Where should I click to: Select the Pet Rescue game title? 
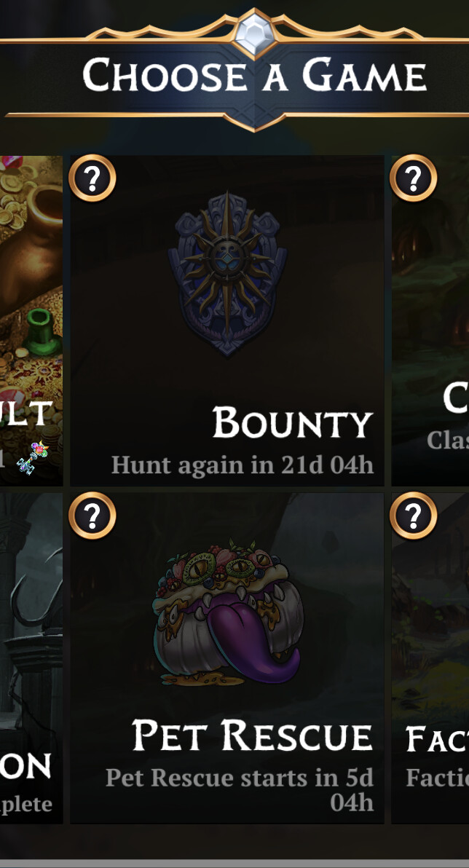coord(253,735)
